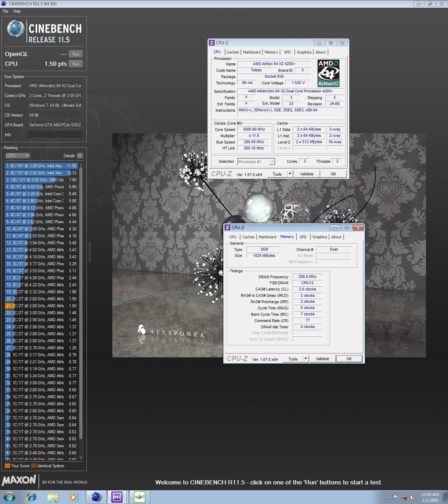Switch to SPD tab in lower CPU-Z

pyautogui.click(x=303, y=237)
